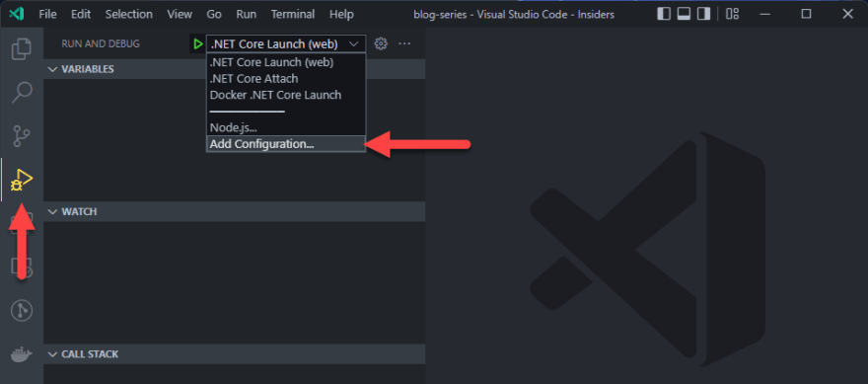Minimize the VS Code window
The image size is (868, 384).
point(764,14)
